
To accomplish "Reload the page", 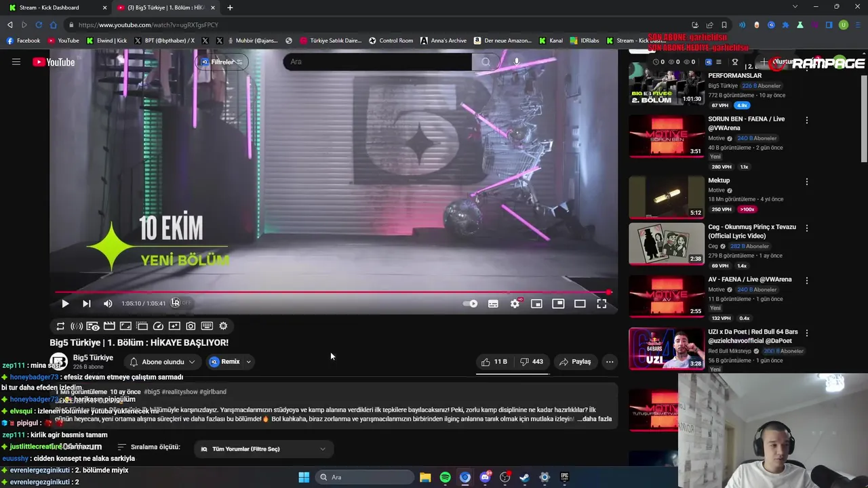I will pos(39,25).
